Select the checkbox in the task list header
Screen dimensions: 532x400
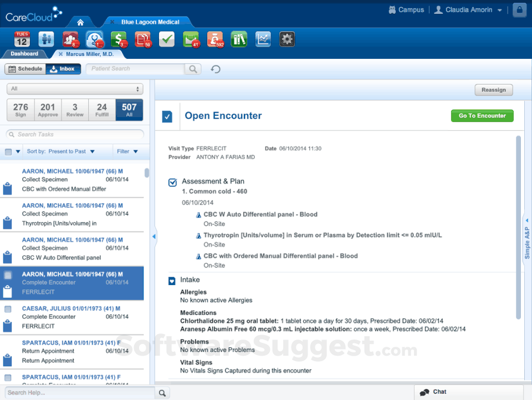pyautogui.click(x=8, y=151)
